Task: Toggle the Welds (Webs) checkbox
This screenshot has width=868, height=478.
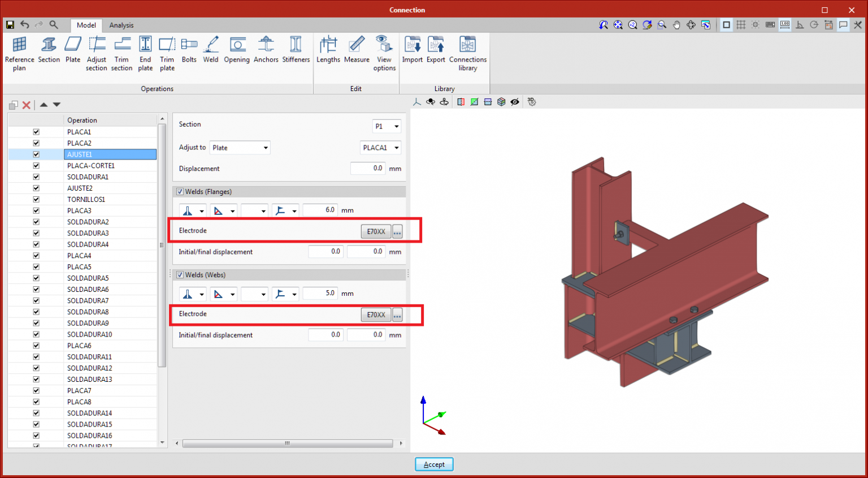Action: [x=180, y=274]
